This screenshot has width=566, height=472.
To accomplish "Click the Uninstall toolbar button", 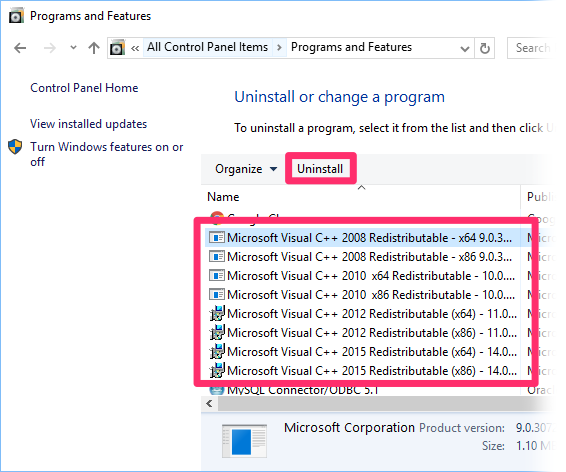I will click(x=320, y=169).
